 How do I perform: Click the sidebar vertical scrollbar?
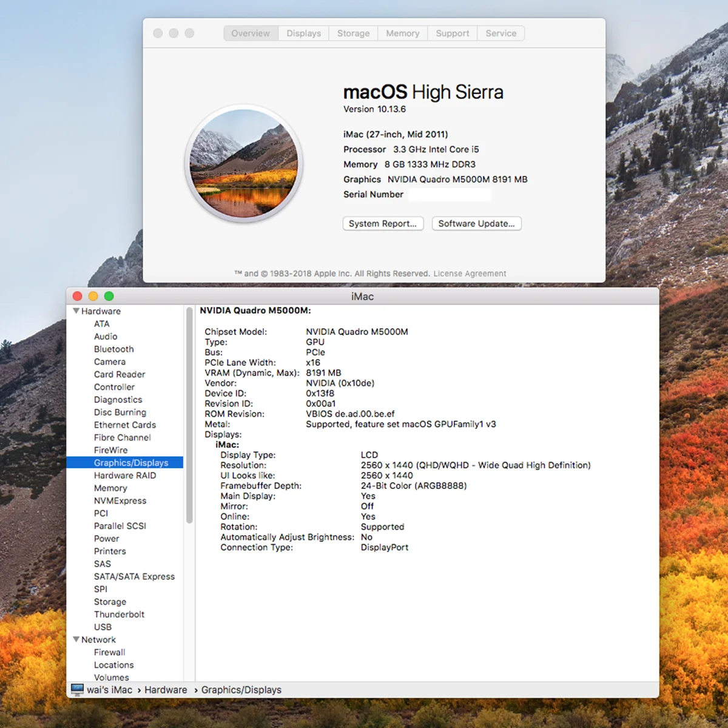189,415
